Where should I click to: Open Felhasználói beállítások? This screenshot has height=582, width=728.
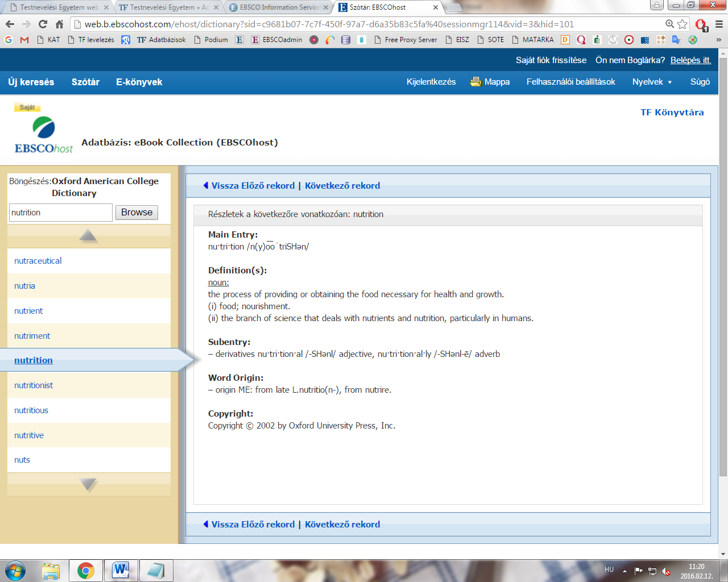click(x=571, y=82)
